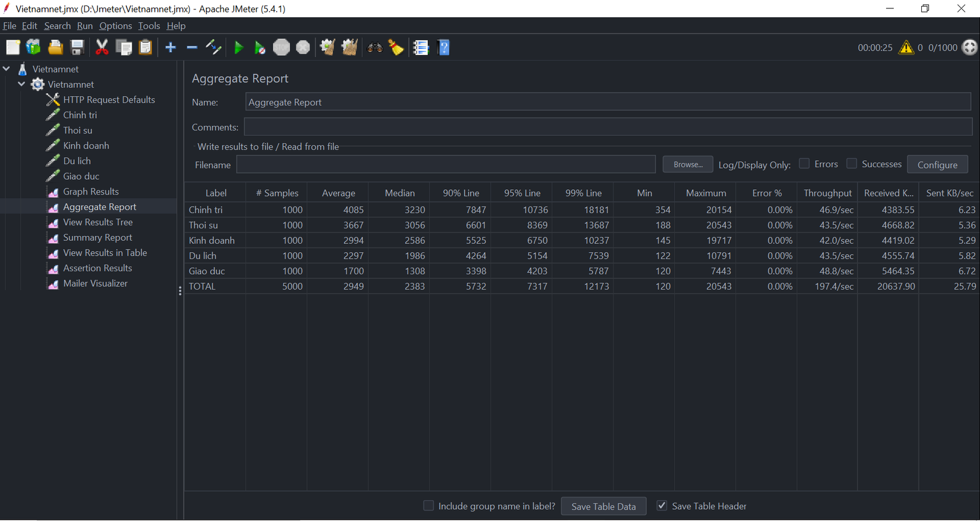This screenshot has height=521, width=980.
Task: Click the tree panel splitter handle dots
Action: click(x=180, y=291)
